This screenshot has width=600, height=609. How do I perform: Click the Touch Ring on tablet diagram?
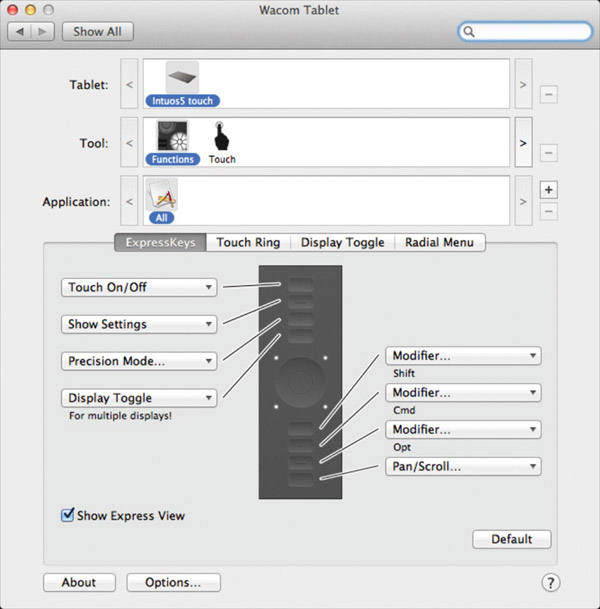pos(300,382)
